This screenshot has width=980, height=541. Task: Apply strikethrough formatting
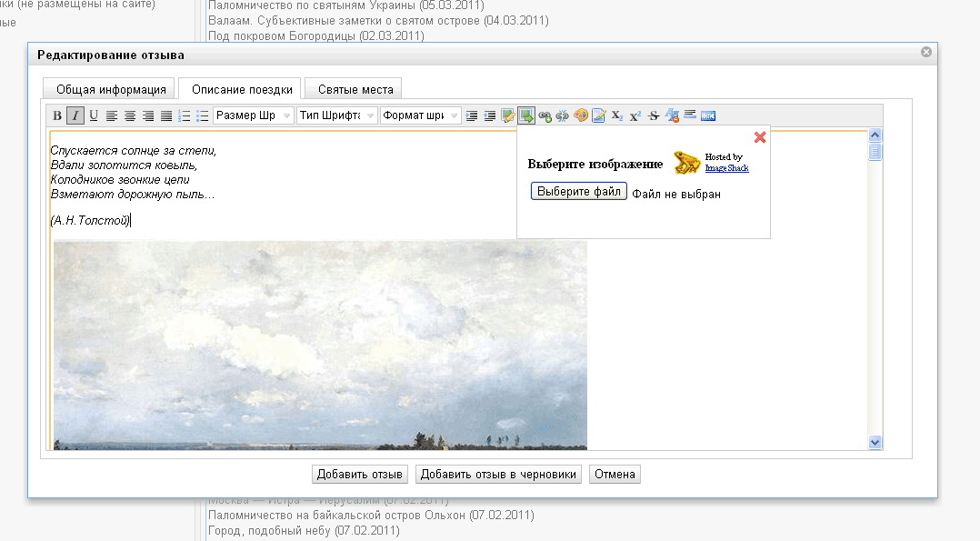tap(654, 115)
